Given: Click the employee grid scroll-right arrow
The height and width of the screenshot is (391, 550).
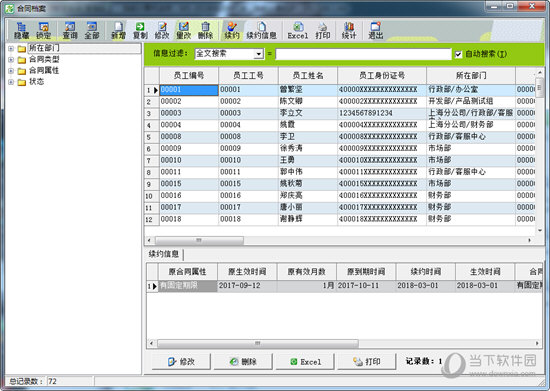Looking at the screenshot, I should tap(529, 240).
